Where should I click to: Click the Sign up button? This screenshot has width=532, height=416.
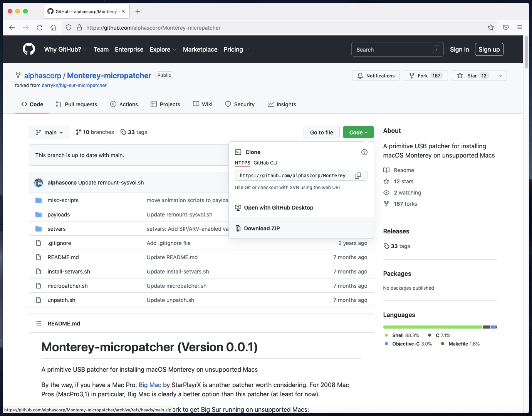(x=489, y=49)
